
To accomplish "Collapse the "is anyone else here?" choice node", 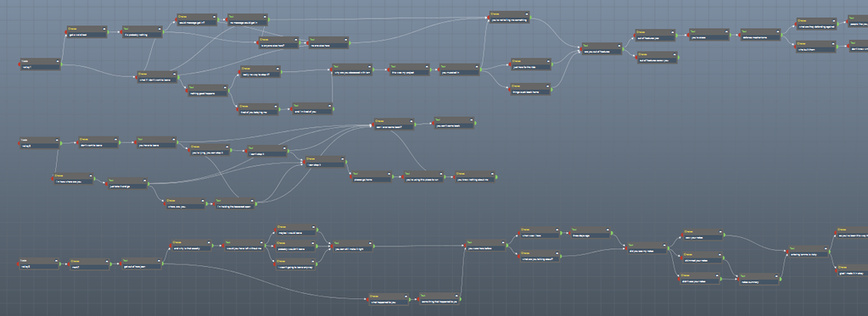I will [x=295, y=40].
